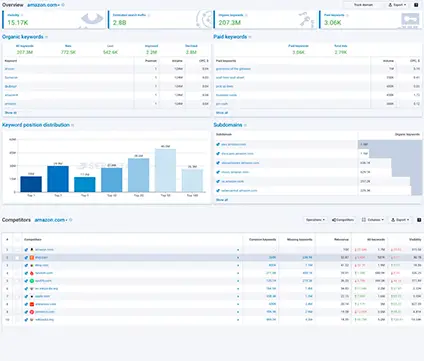Click the info icon next to Overview amazon.com
This screenshot has height=361, width=424.
(63, 5)
